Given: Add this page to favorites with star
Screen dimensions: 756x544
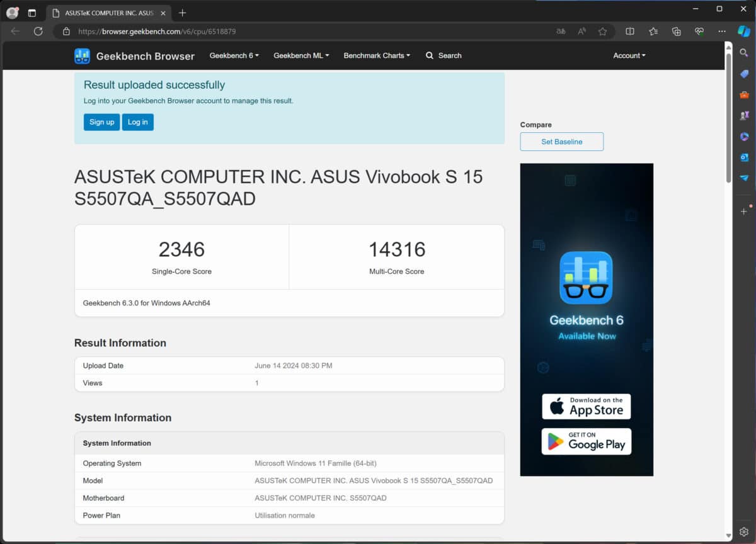Looking at the screenshot, I should 603,31.
